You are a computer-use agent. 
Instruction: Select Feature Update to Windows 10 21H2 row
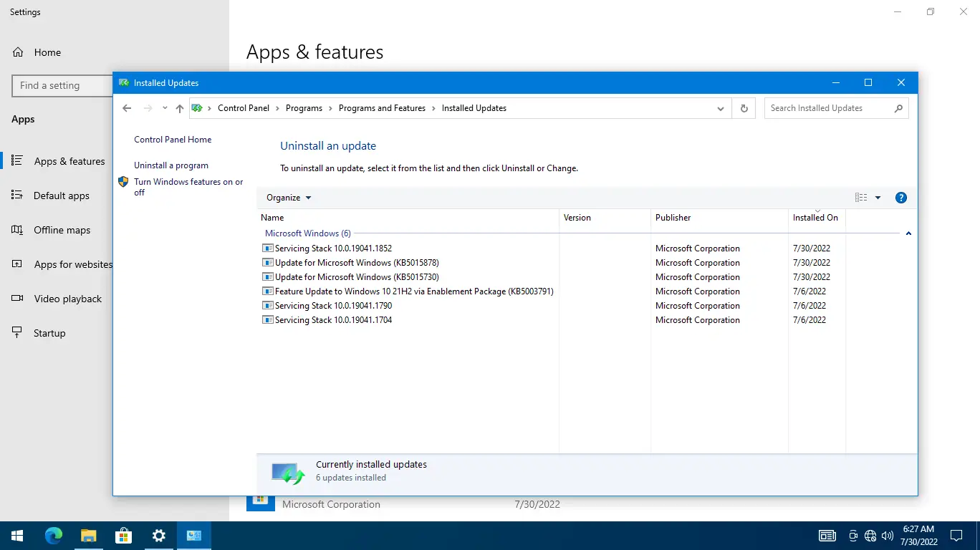tap(414, 291)
